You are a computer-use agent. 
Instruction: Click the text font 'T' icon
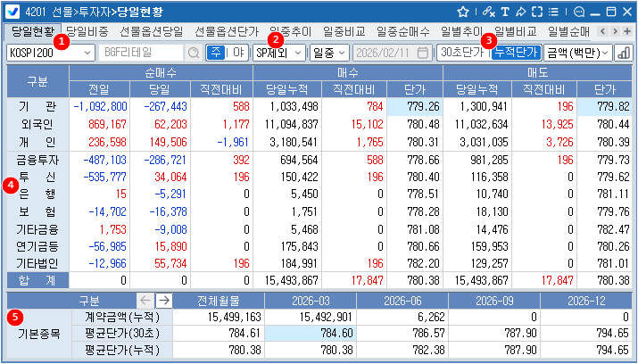point(506,12)
